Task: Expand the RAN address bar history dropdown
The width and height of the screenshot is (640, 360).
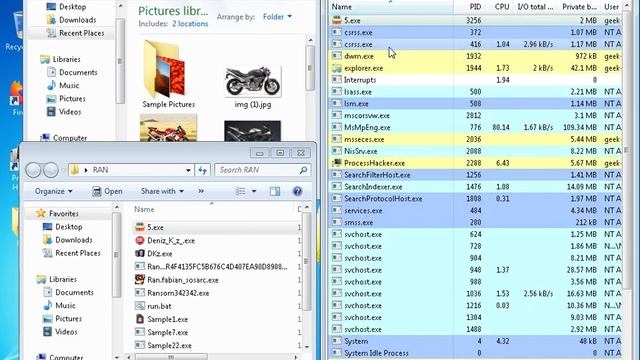Action: coord(188,170)
